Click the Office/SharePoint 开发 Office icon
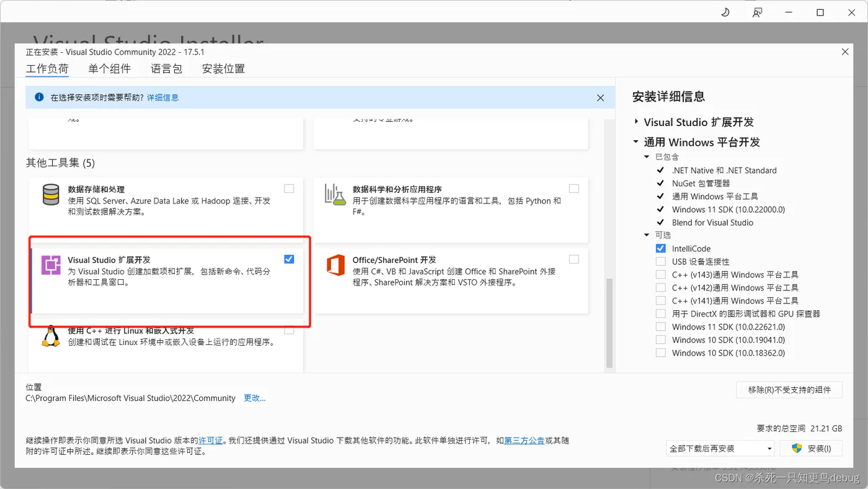Image resolution: width=868 pixels, height=489 pixels. pos(335,265)
